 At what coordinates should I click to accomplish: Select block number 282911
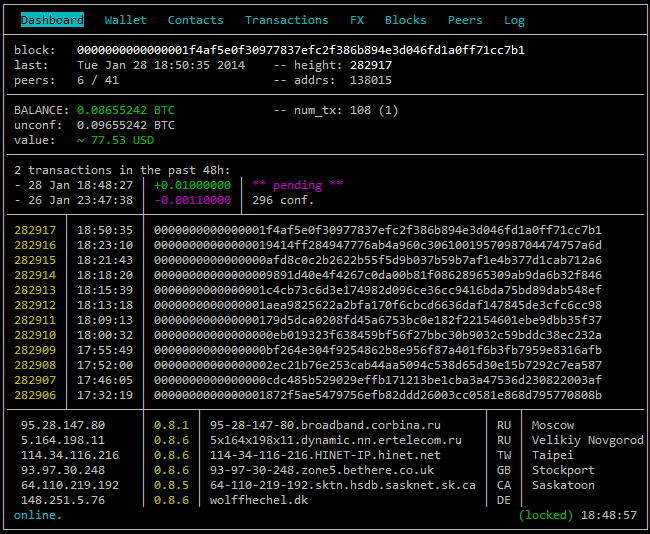coord(35,320)
